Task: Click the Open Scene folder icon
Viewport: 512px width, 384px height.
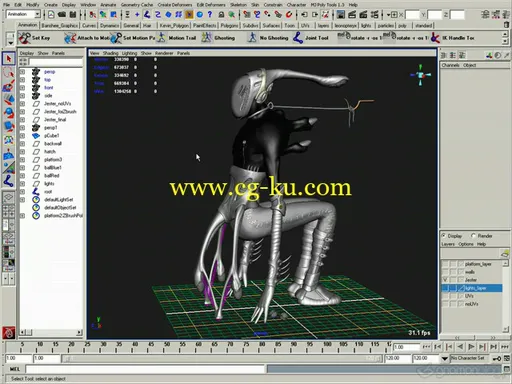Action: 62,14
